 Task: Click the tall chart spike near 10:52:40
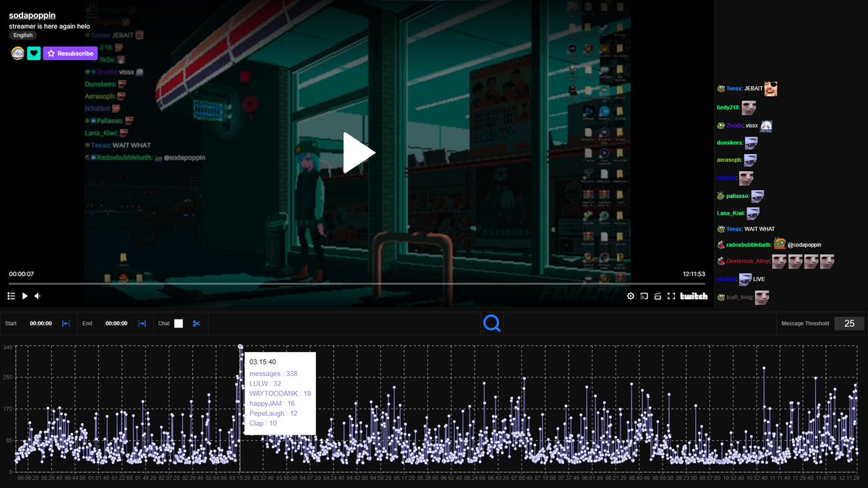click(x=764, y=369)
